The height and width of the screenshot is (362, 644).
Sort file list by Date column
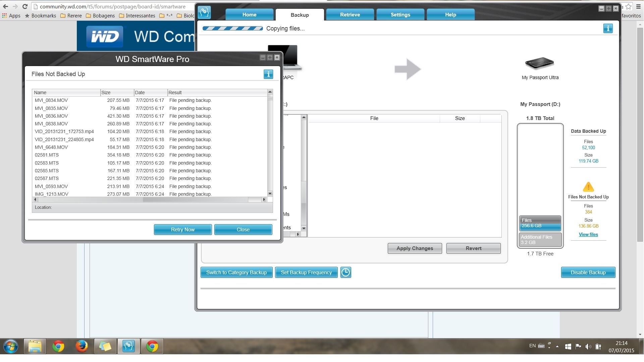point(151,93)
